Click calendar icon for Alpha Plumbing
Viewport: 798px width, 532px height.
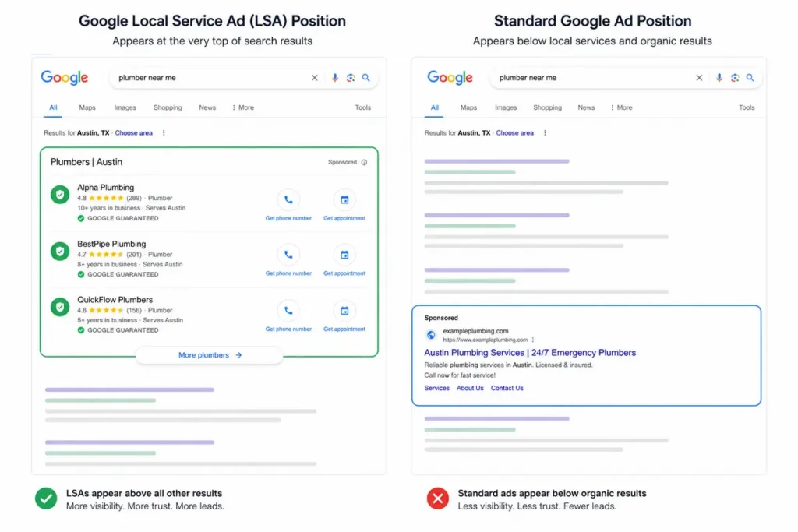tap(344, 200)
